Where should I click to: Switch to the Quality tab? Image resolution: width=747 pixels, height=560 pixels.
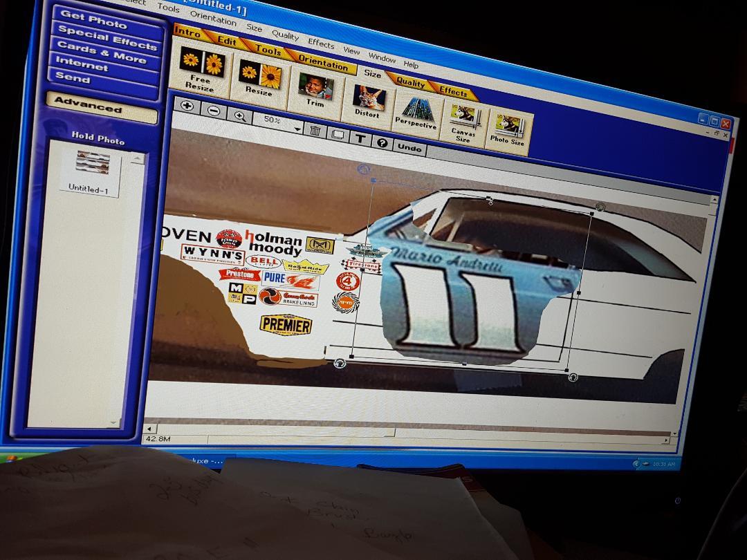[411, 82]
